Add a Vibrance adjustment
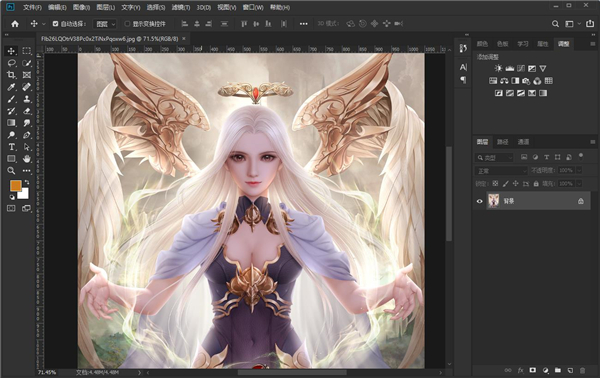Image resolution: width=600 pixels, height=378 pixels. click(543, 68)
